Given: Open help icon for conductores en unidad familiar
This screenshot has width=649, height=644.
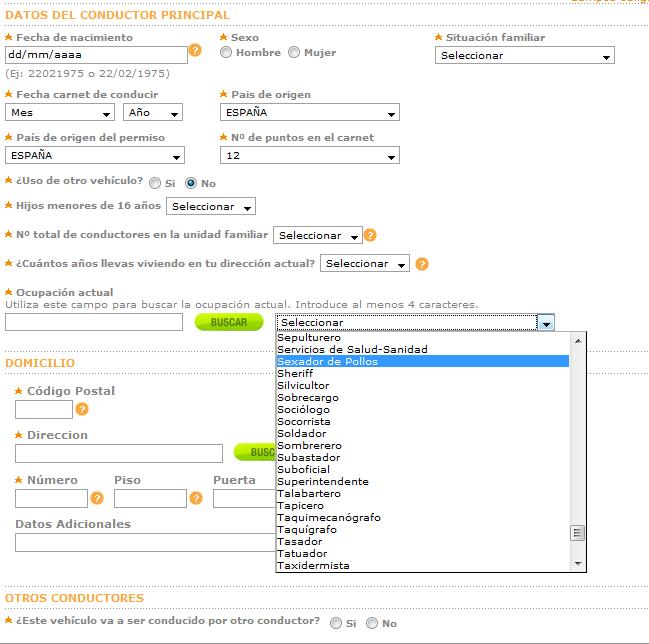Looking at the screenshot, I should coord(370,235).
